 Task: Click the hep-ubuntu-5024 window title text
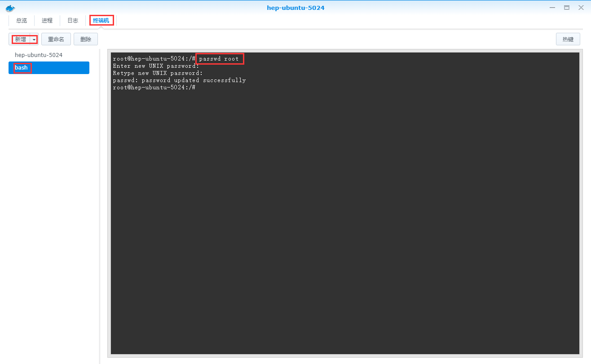[295, 8]
